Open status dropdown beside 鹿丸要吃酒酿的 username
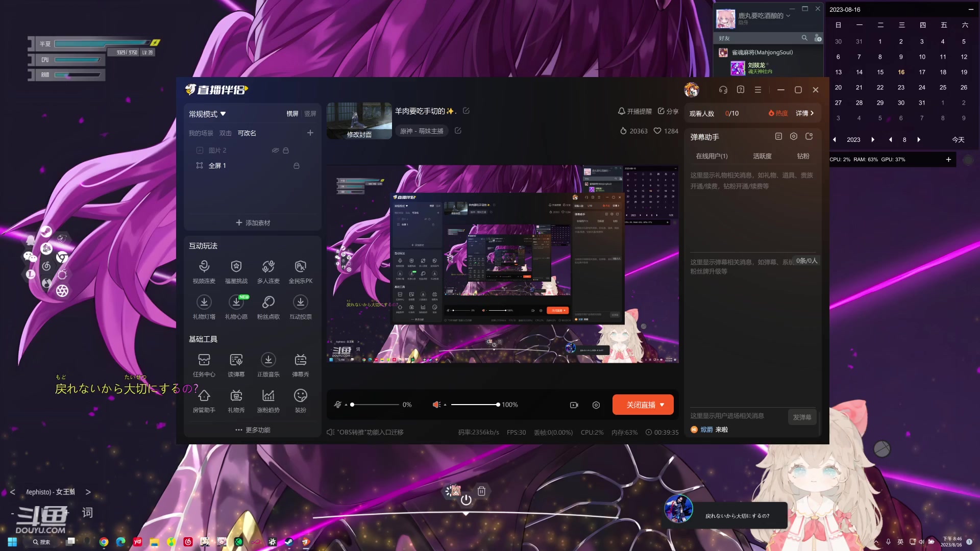 (x=788, y=16)
